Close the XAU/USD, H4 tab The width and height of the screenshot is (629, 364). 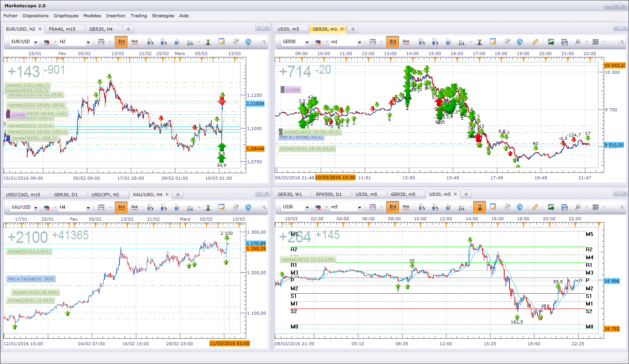(x=167, y=194)
